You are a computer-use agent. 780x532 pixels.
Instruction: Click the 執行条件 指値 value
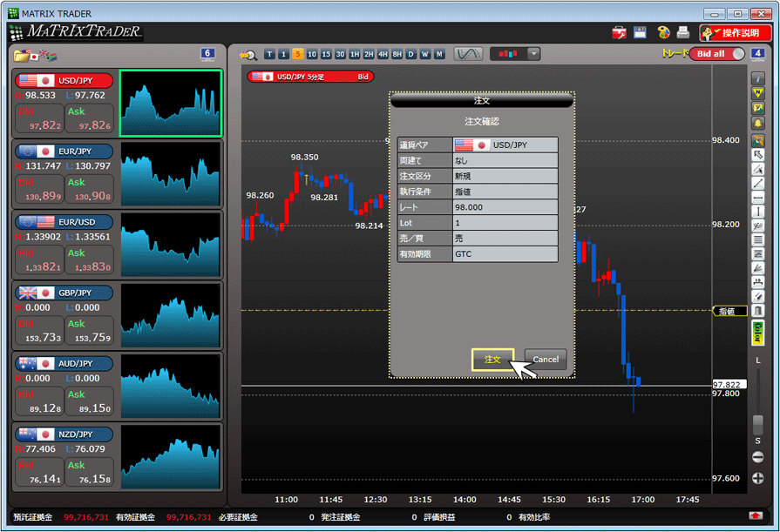pos(505,192)
